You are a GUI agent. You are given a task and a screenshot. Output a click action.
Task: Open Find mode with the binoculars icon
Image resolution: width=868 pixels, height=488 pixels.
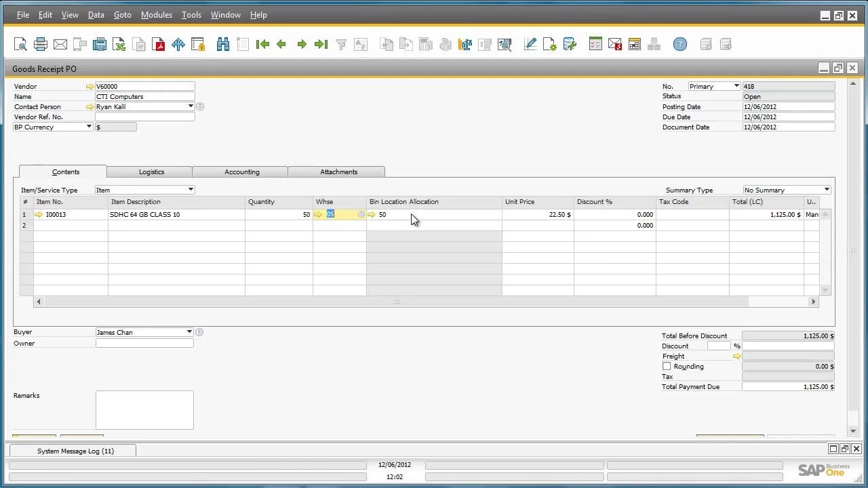(223, 45)
